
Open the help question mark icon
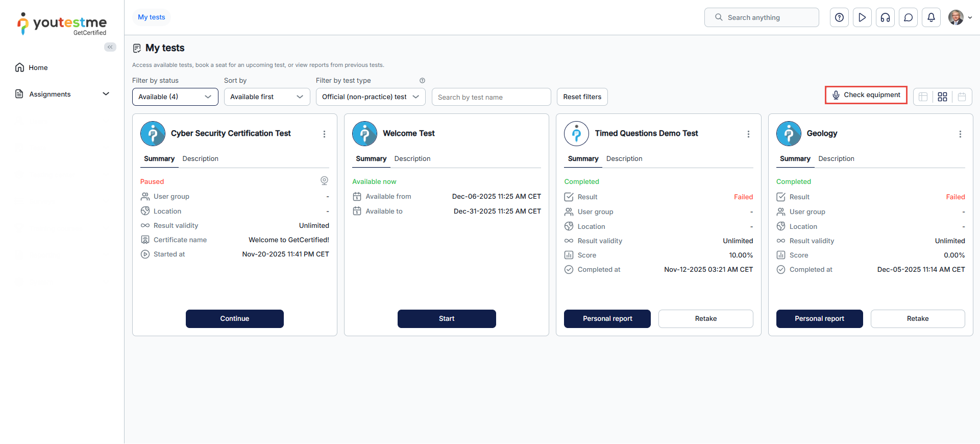pyautogui.click(x=839, y=17)
